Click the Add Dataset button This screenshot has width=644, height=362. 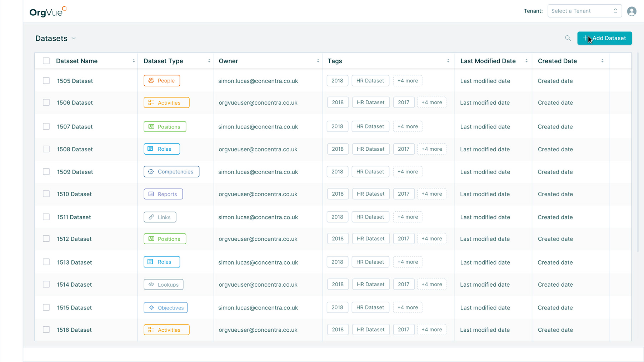tap(604, 38)
